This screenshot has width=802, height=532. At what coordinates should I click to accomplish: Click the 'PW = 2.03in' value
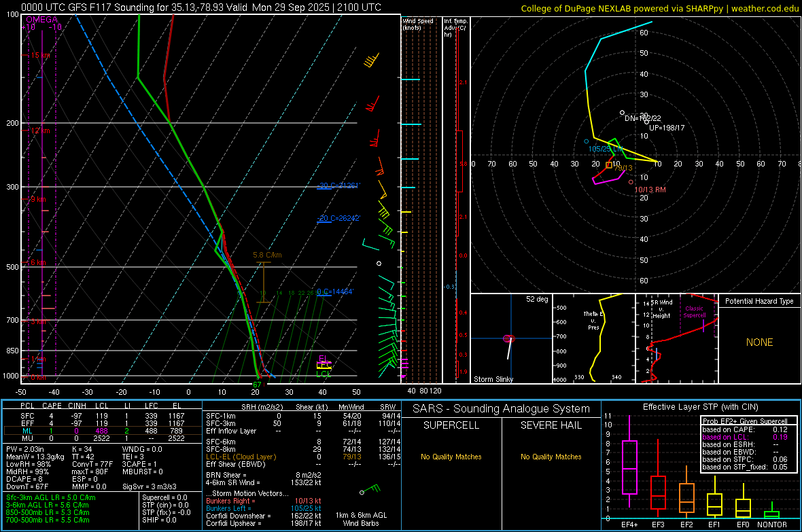click(25, 449)
